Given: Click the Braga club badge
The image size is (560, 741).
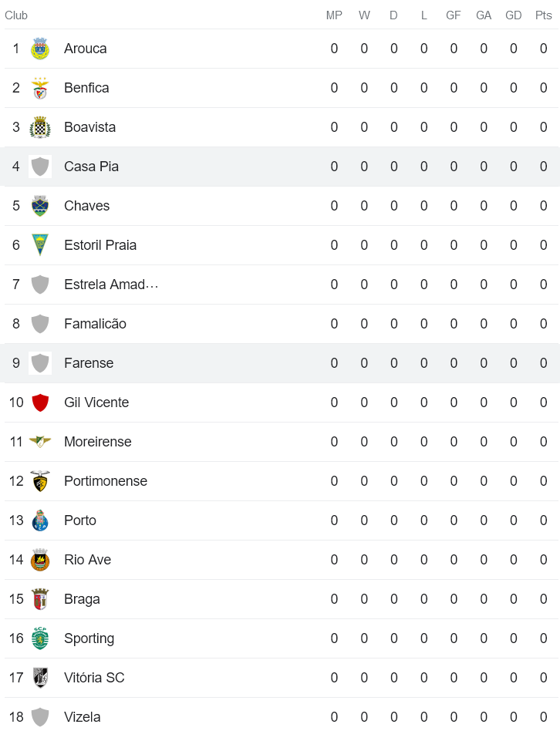Looking at the screenshot, I should (x=40, y=599).
